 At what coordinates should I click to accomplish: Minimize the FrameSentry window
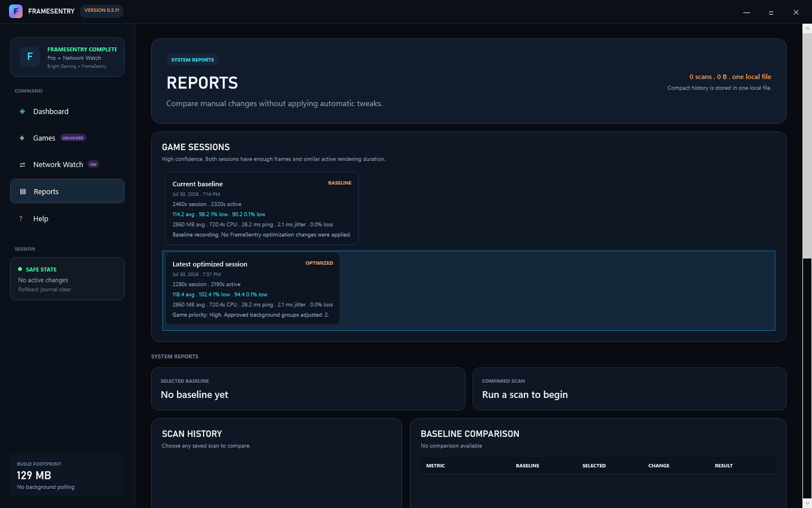pos(746,12)
